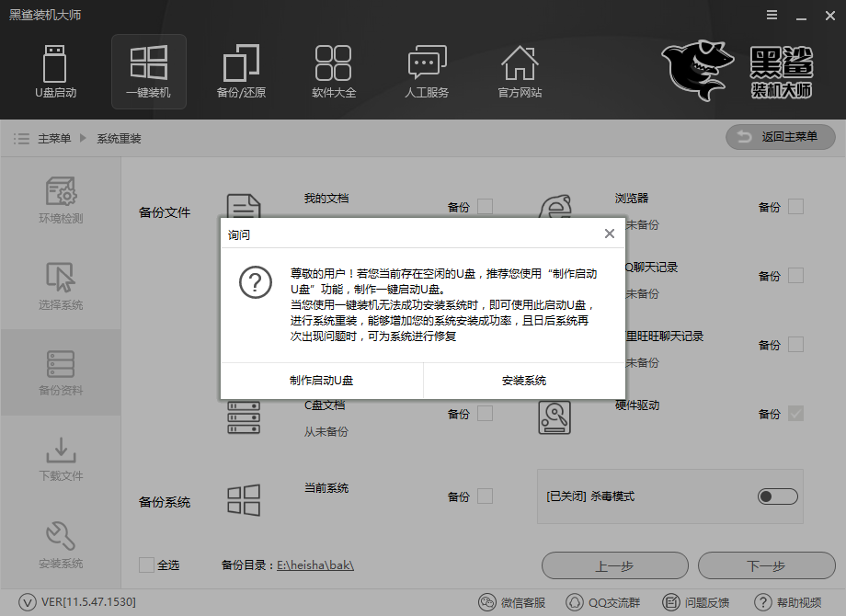The width and height of the screenshot is (846, 616).
Task: Expand the main menu list icon
Action: 20,137
